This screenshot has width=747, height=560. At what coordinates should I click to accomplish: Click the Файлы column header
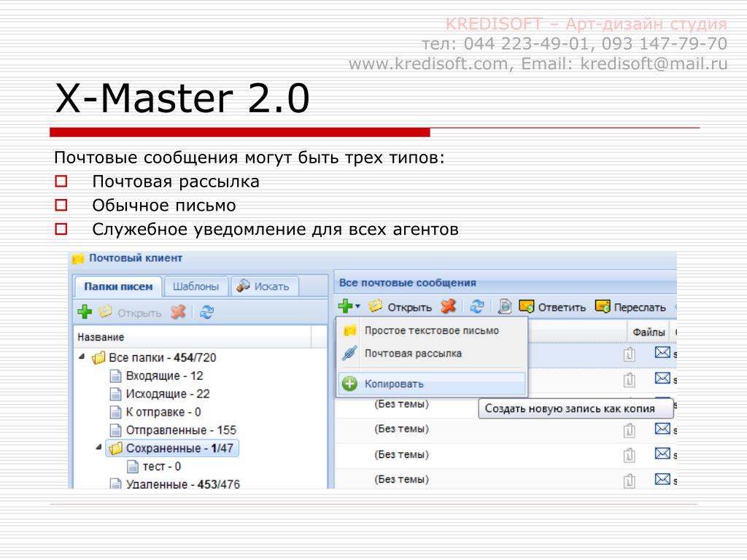[x=649, y=332]
